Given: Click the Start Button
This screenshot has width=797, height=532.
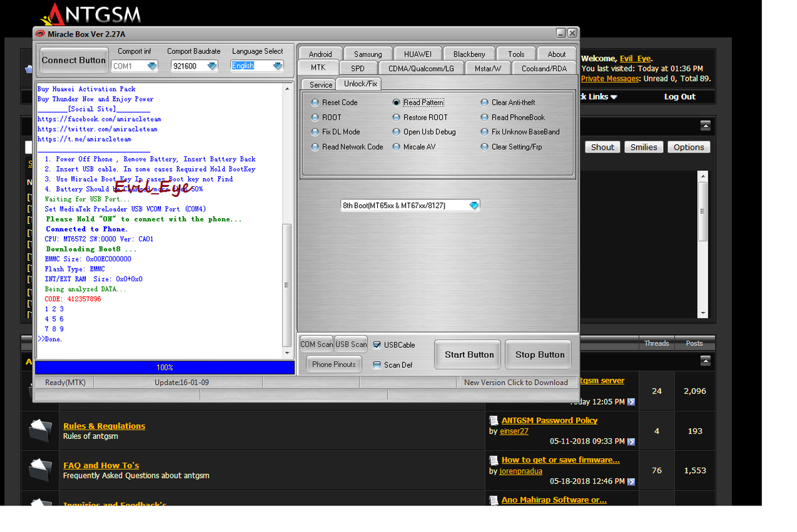Looking at the screenshot, I should point(468,354).
